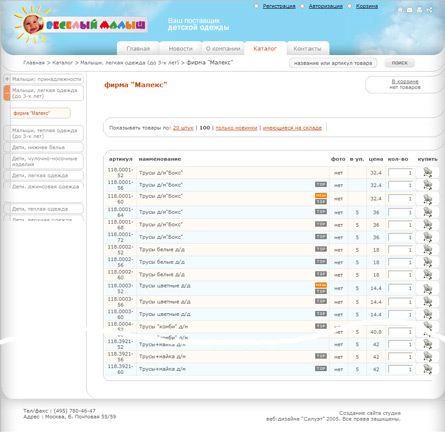
Task: Buy article 118.0001-60 via cart icon
Action: [427, 199]
